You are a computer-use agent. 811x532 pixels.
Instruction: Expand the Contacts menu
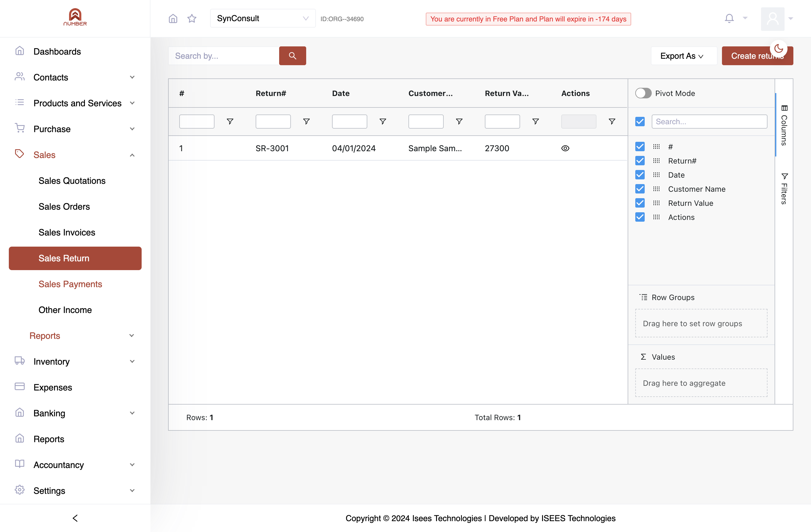[75, 77]
